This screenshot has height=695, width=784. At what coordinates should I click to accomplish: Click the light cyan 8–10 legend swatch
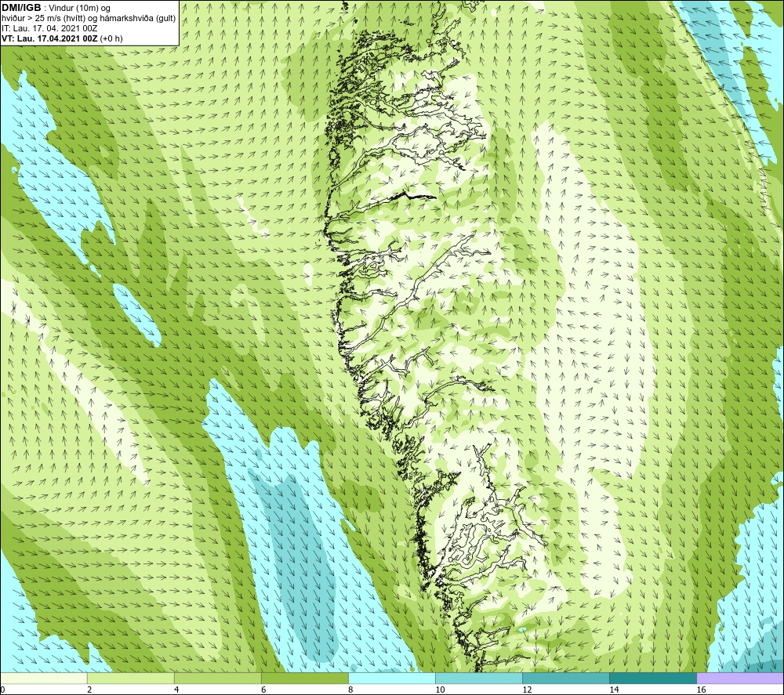[392, 679]
